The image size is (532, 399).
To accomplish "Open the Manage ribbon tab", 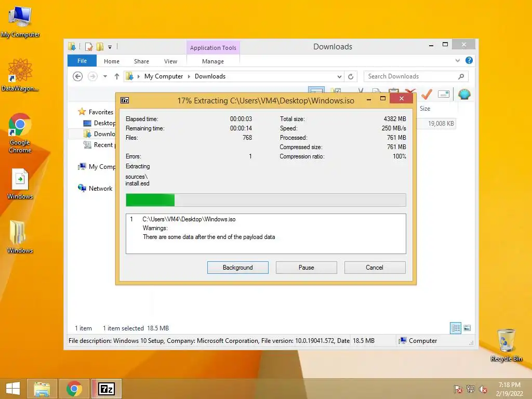I will coord(212,61).
